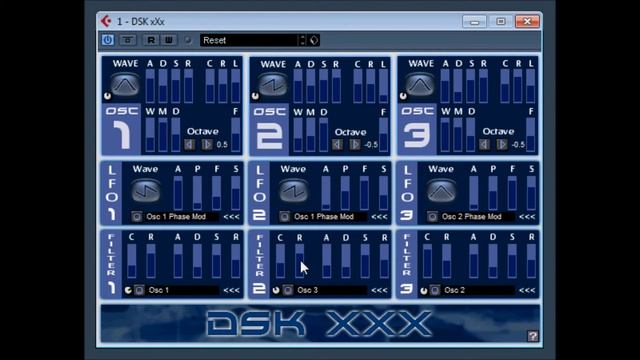Click Filter 2 'Osc 3' source label

point(307,290)
